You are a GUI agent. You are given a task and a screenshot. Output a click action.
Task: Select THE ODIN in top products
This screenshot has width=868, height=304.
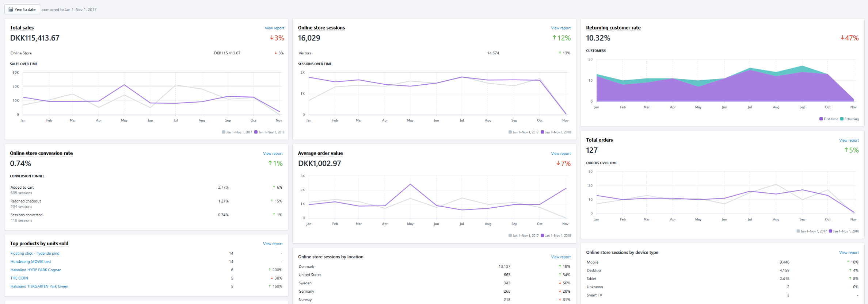[19, 278]
